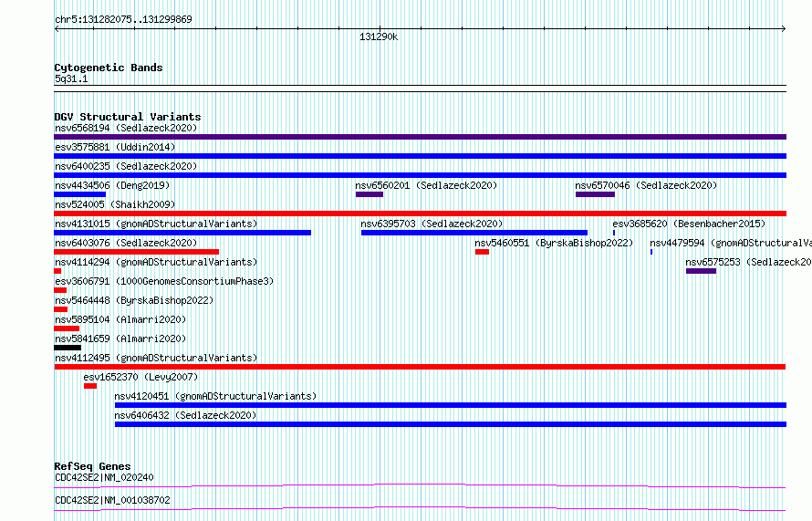Click red bar under nsv5460551
Viewport: 812px width, 521px height.
482,252
